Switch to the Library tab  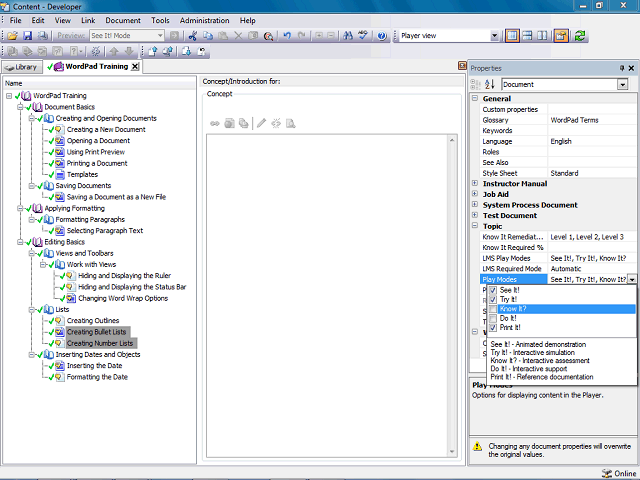22,67
